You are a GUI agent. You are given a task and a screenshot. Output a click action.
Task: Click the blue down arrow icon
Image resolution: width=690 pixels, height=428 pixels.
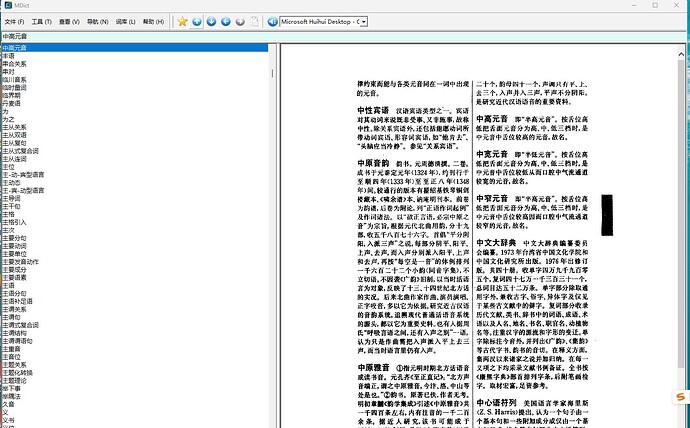coord(211,21)
